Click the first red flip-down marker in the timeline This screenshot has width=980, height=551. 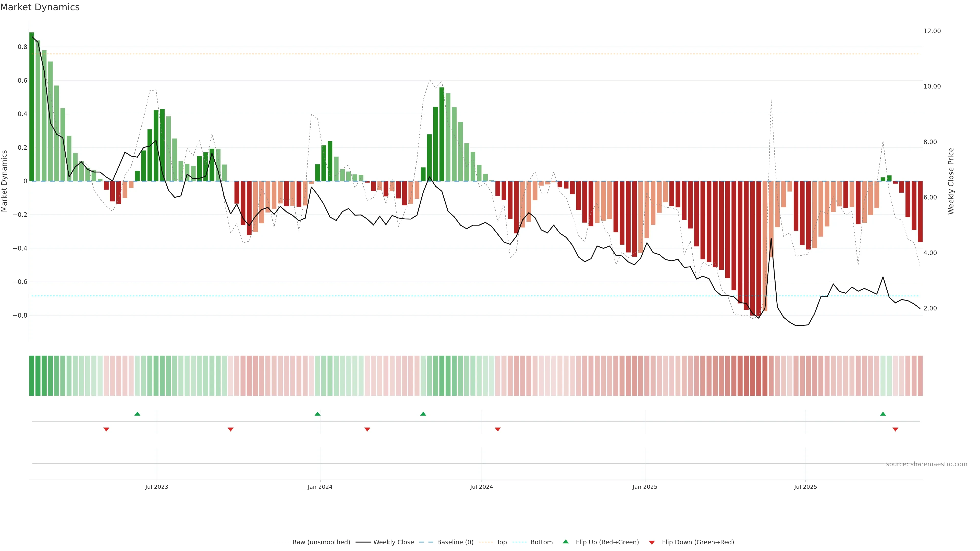click(x=106, y=429)
